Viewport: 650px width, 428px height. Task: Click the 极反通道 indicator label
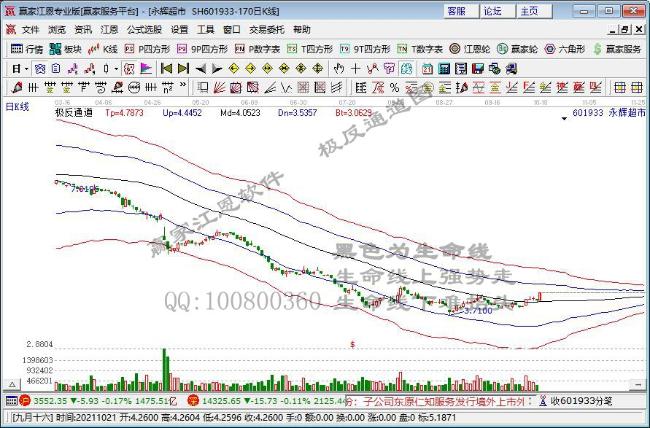click(74, 112)
